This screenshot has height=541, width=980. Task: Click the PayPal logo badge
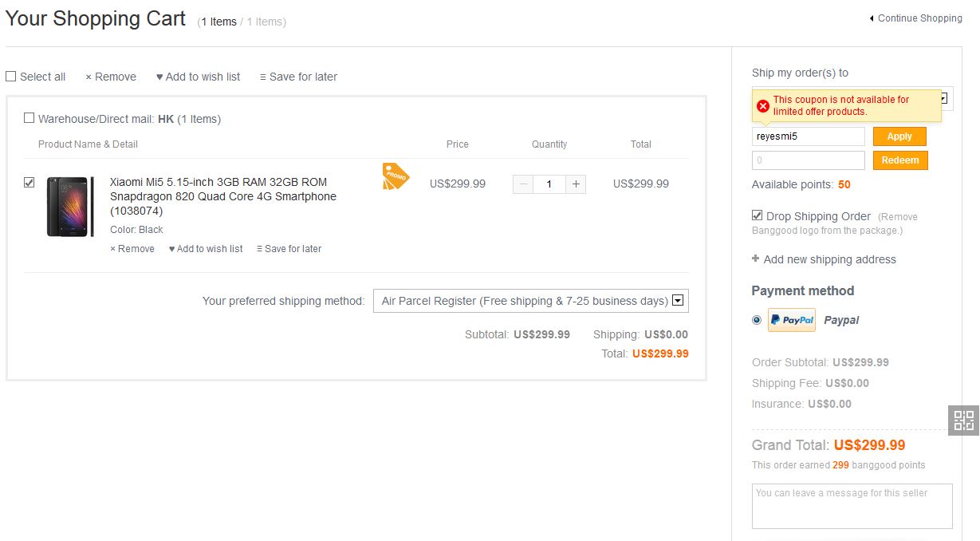click(x=792, y=320)
